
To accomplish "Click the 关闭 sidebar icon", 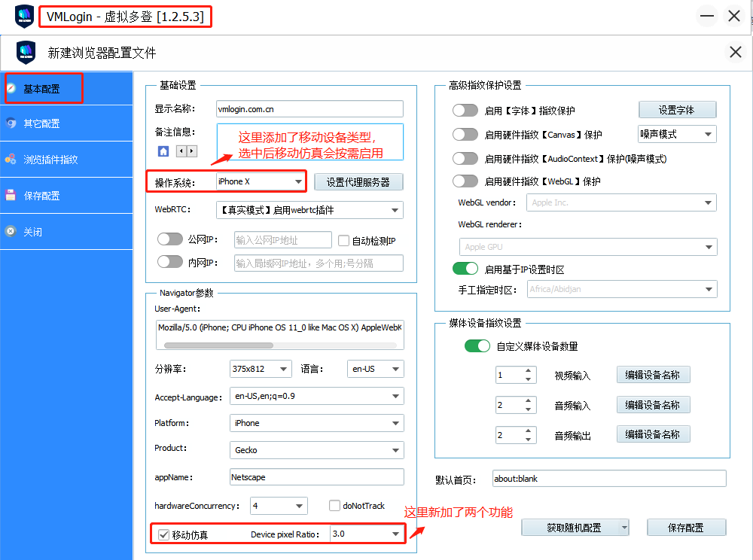I will pyautogui.click(x=11, y=232).
